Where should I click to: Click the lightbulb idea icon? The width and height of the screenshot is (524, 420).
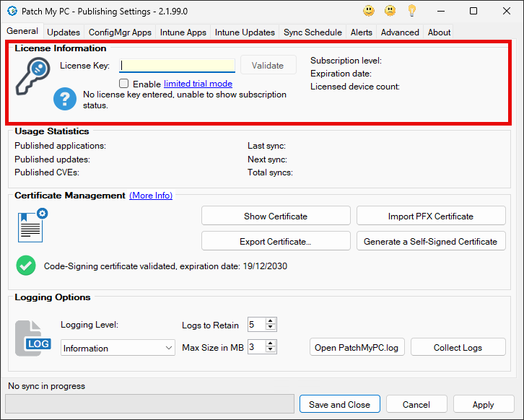coord(411,11)
